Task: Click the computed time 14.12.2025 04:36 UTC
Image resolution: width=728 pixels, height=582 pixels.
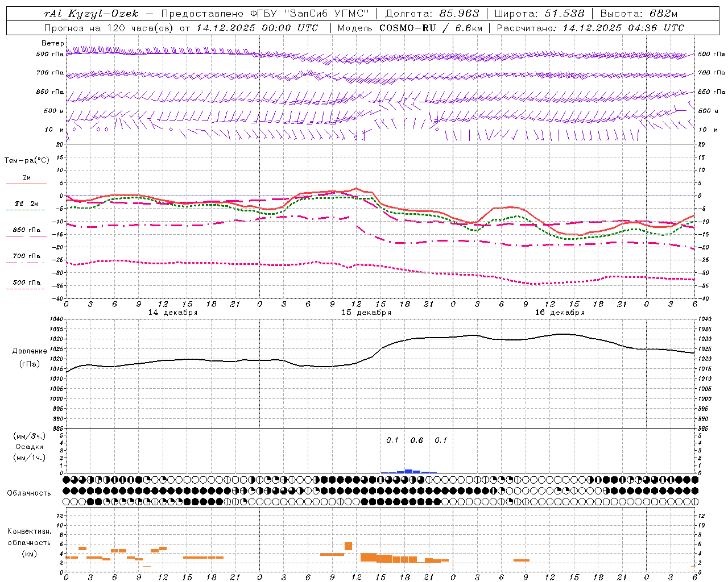Action: [x=623, y=28]
